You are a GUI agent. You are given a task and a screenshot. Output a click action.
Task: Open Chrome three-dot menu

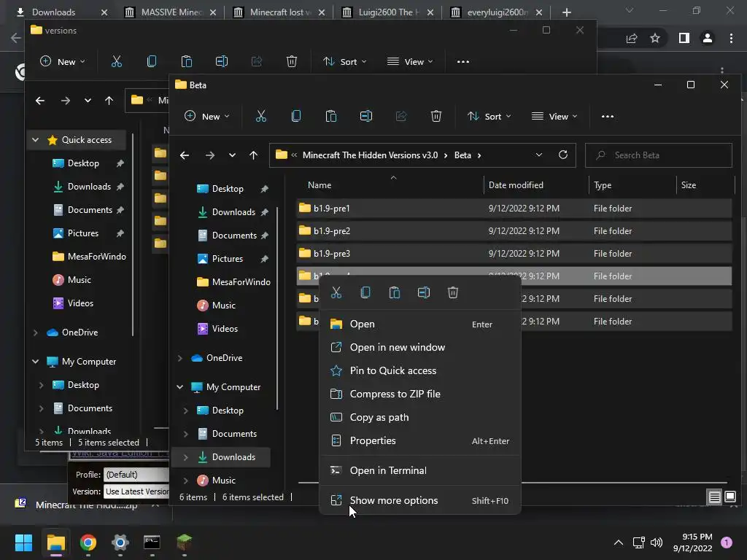coord(731,38)
